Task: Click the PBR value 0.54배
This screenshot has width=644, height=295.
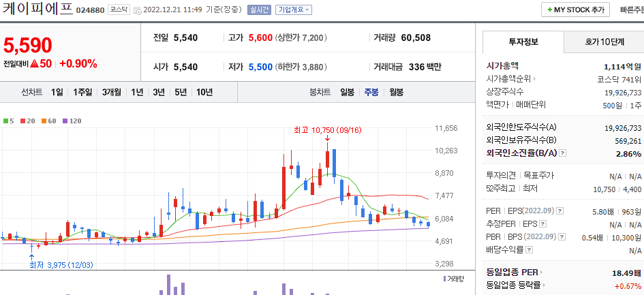Action: tap(592, 238)
